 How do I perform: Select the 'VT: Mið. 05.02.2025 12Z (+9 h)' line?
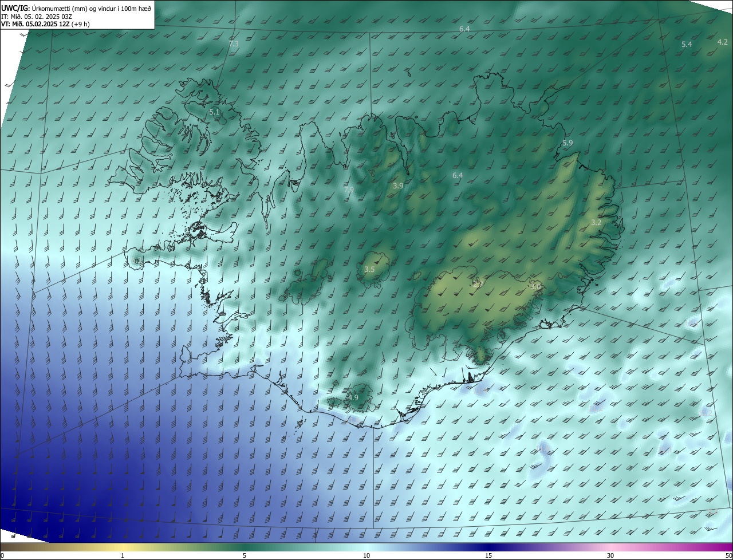(45, 24)
